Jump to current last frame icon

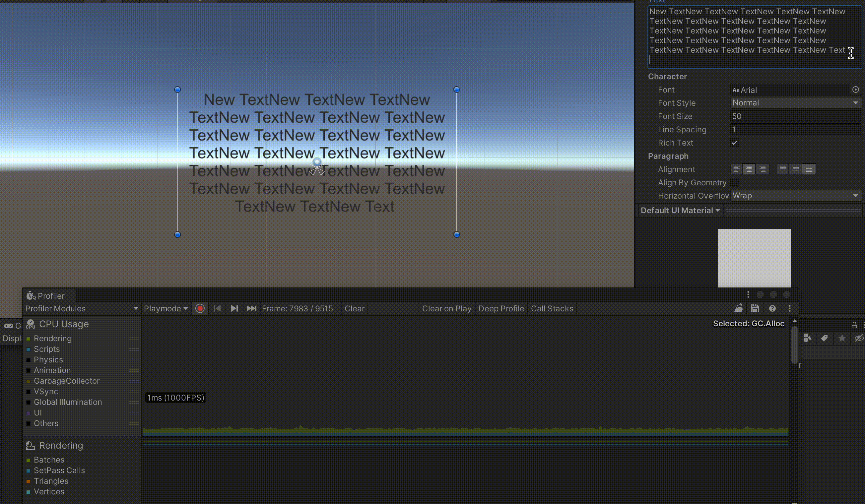252,308
